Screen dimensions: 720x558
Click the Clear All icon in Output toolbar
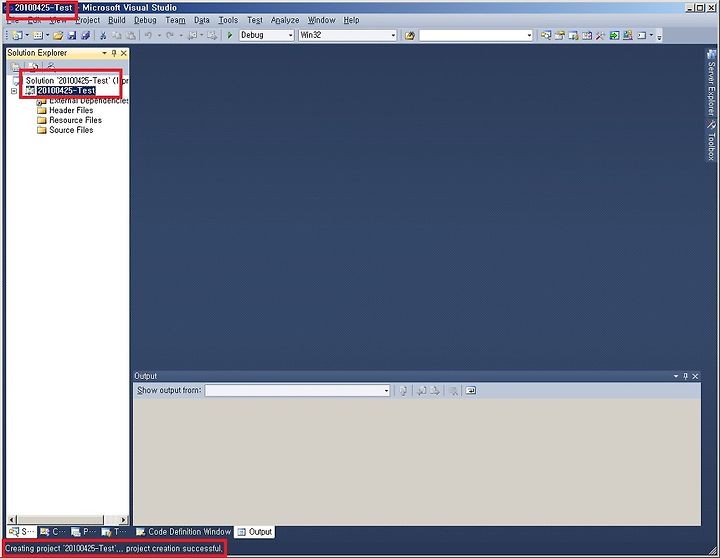pos(453,391)
